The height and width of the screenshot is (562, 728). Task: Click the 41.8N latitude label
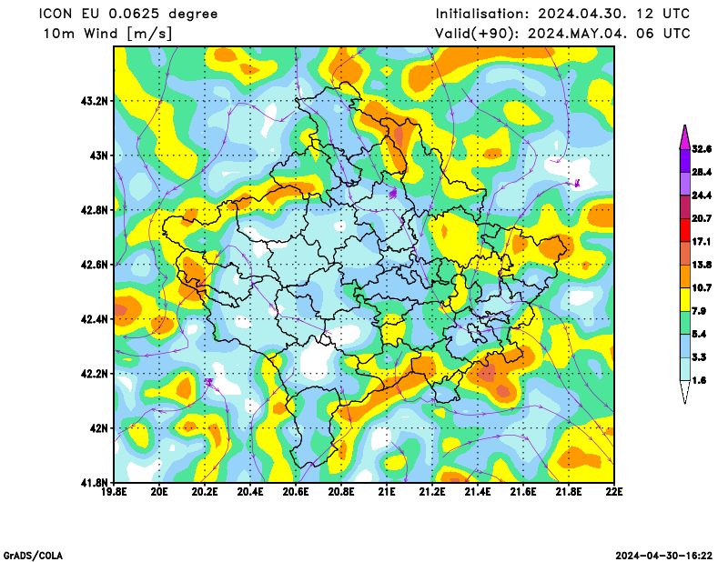click(x=95, y=482)
